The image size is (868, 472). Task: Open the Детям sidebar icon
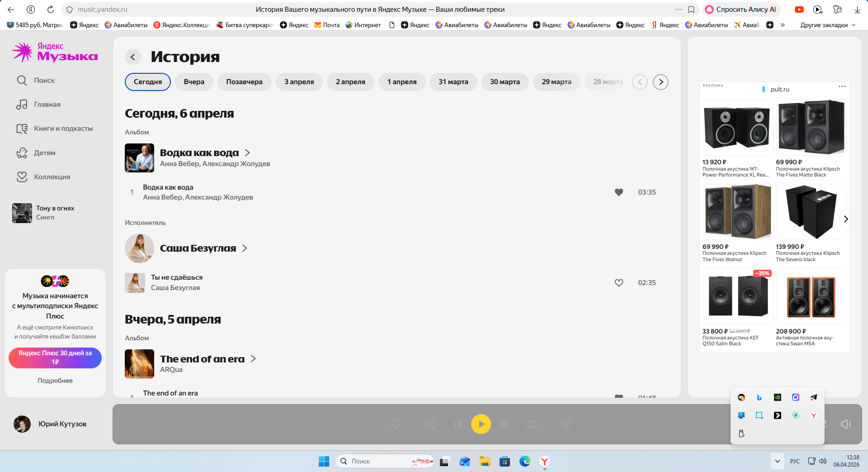22,153
